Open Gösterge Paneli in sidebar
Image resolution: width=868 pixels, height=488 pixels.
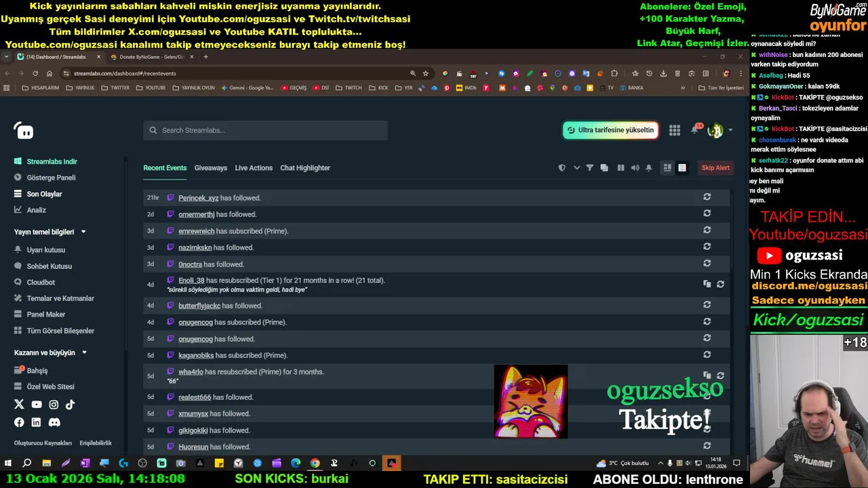pyautogui.click(x=51, y=178)
